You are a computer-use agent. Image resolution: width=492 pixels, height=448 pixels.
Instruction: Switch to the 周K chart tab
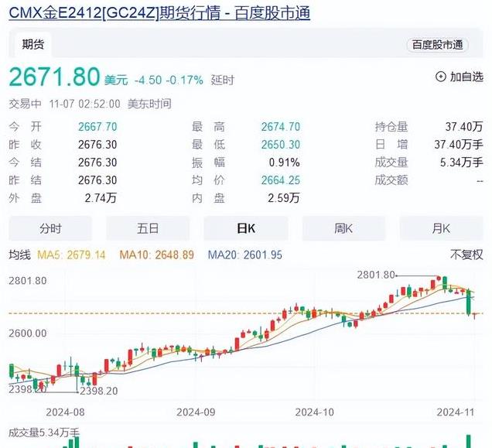pos(343,228)
